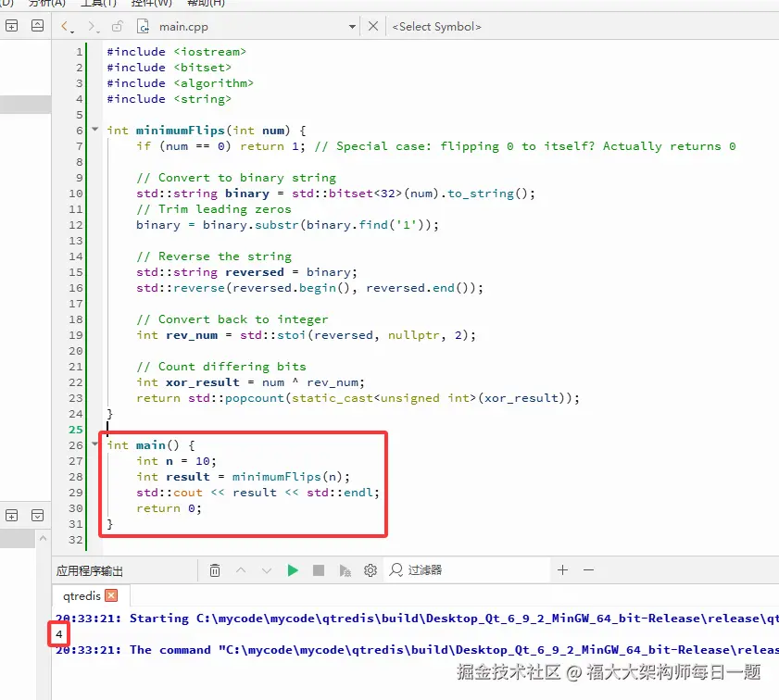Open the main.cpp open-documents dropdown arrow
Viewport: 779px width, 700px height.
(352, 27)
